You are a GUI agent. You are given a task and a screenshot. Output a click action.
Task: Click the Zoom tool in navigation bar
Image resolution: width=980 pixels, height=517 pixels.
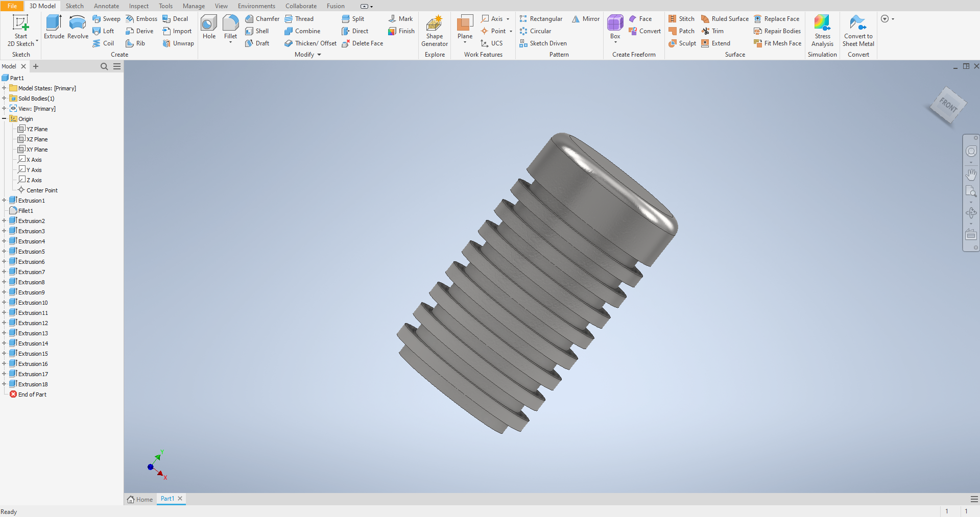pyautogui.click(x=971, y=191)
